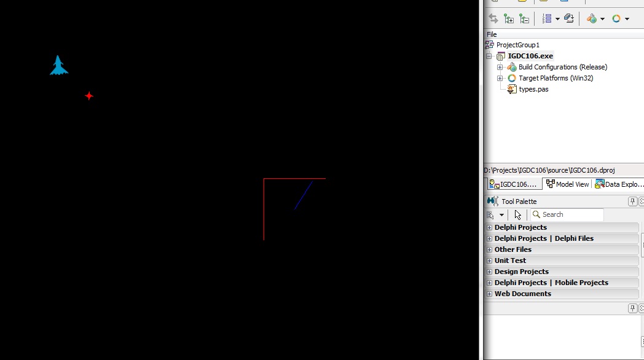Switch to the IGDC106 project manager tab
Screen dimensions: 644x360
coord(513,184)
